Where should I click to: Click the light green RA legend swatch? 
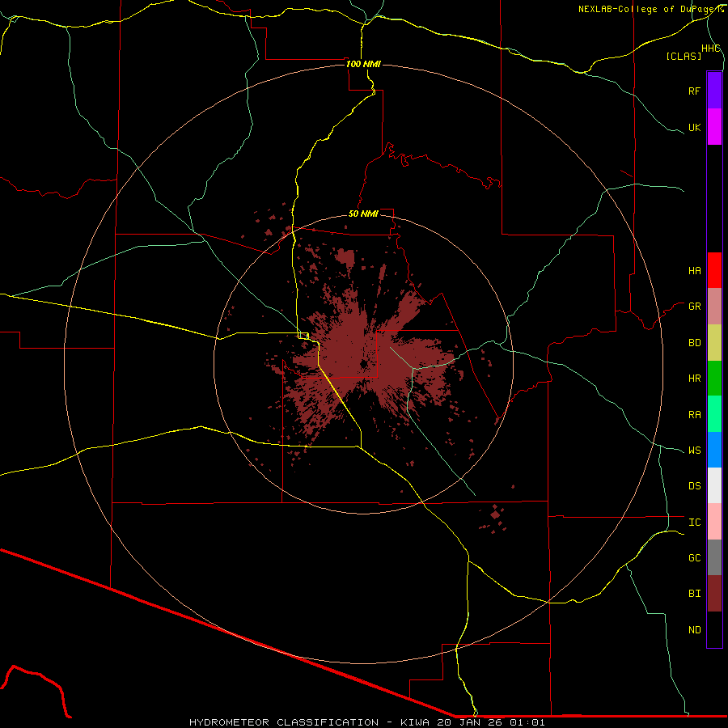(714, 414)
